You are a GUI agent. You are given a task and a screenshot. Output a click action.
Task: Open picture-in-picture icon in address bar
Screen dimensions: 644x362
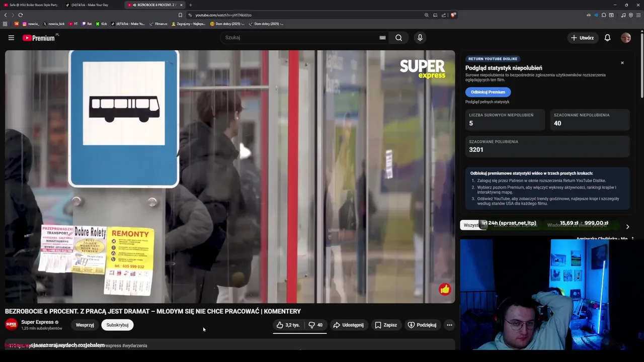pos(435,15)
